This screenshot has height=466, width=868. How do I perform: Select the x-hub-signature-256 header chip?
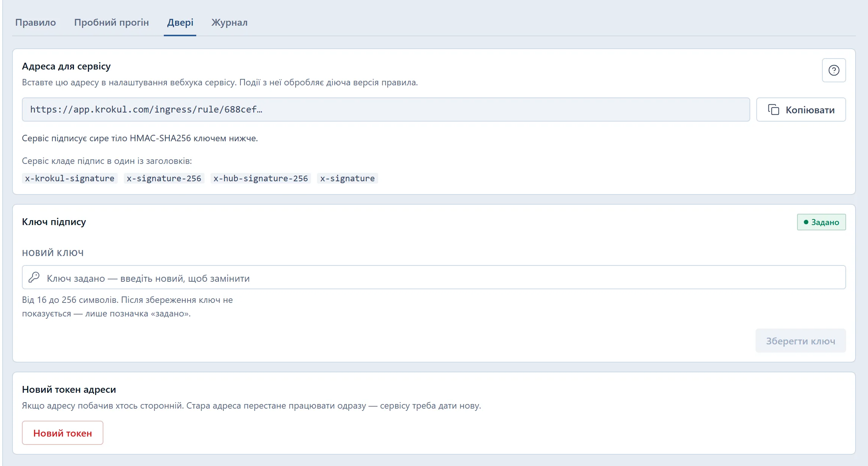[261, 178]
